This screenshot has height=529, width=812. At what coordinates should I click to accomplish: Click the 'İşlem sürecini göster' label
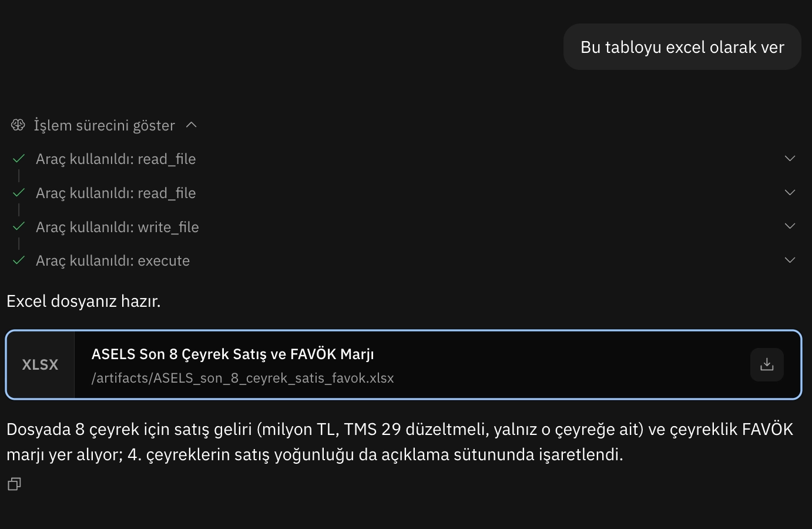[104, 125]
